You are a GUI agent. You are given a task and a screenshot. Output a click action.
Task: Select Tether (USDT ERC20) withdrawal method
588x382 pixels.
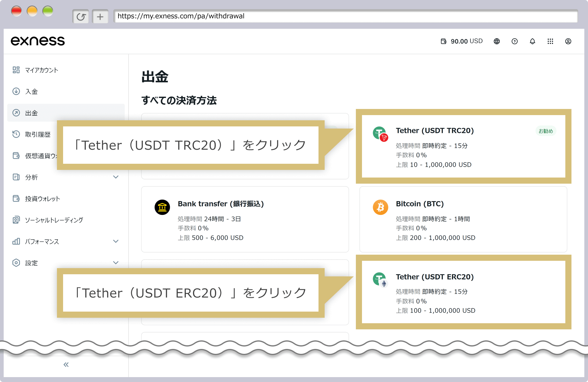point(463,292)
